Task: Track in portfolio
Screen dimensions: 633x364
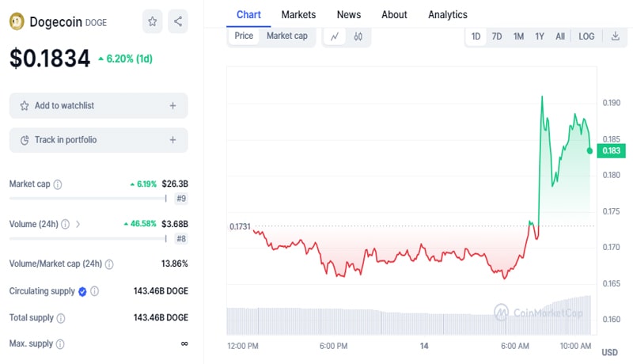Action: pos(98,140)
